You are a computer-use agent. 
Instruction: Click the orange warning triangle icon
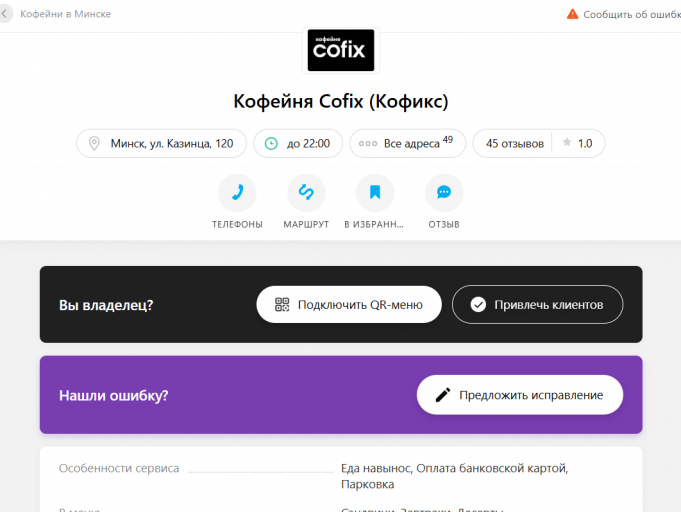(x=572, y=14)
